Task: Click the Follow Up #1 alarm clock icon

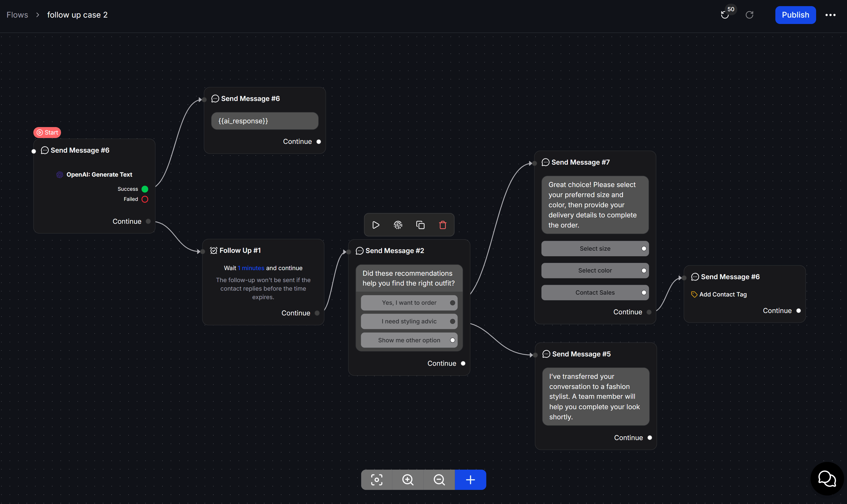Action: coord(214,251)
